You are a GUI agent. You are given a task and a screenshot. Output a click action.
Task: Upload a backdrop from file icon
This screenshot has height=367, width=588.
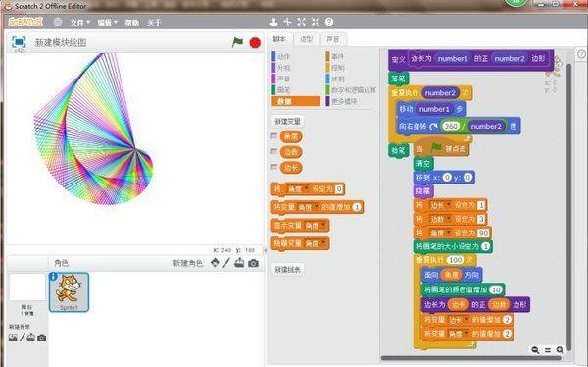point(31,338)
